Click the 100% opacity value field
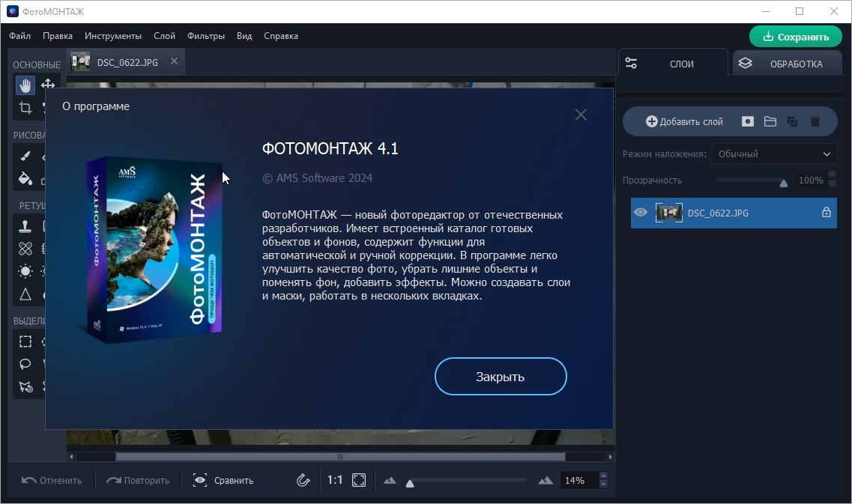852x504 pixels. point(810,180)
